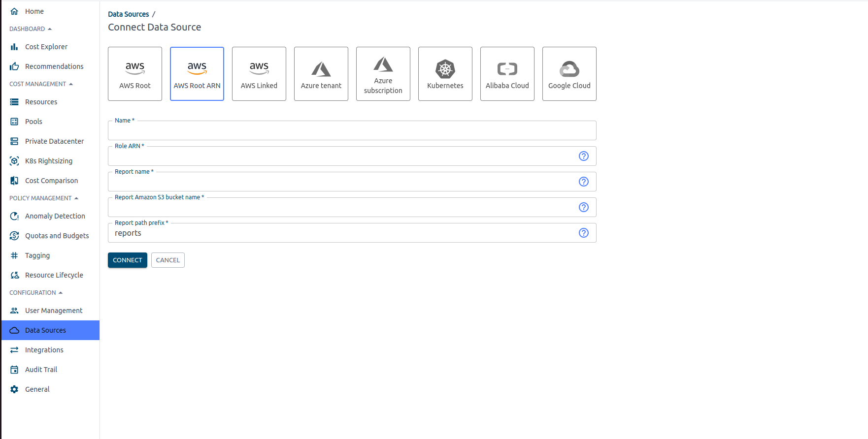Screen dimensions: 868x439
Task: Click the Anomaly Detection icon
Action: pyautogui.click(x=14, y=216)
